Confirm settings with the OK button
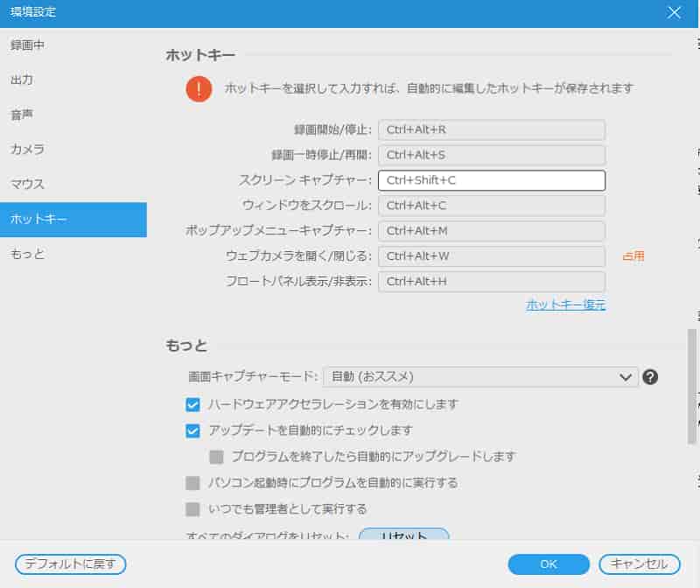 [x=548, y=564]
